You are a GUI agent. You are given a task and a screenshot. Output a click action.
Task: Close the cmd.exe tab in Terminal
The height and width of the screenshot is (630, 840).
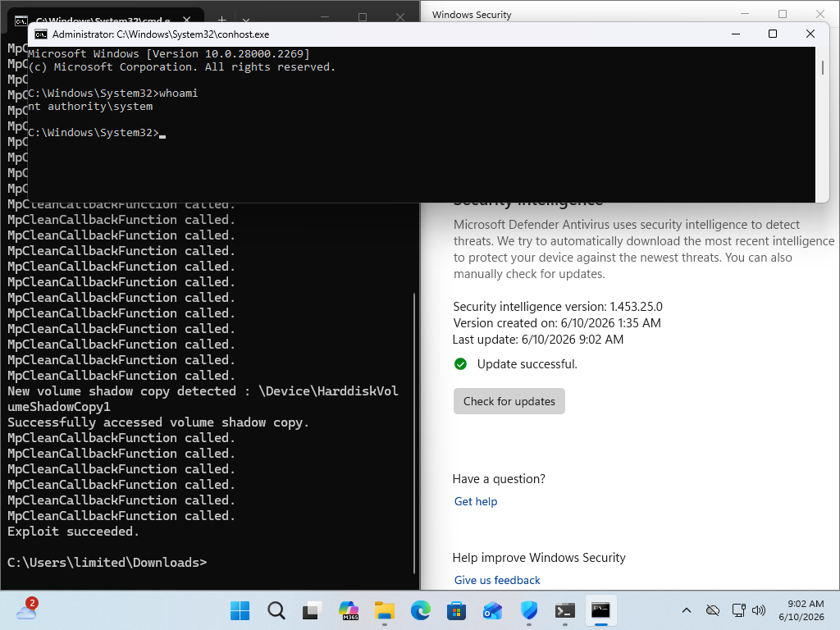click(186, 20)
